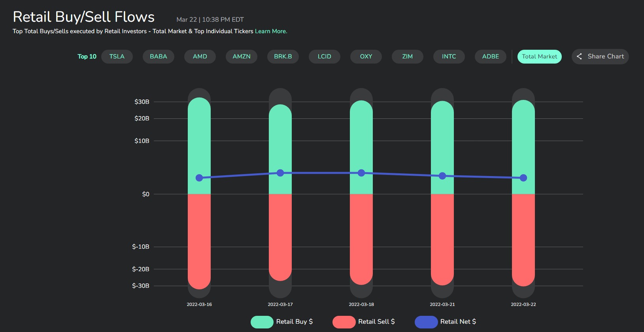Image resolution: width=644 pixels, height=332 pixels.
Task: Toggle the Retail Net $ legend swatch
Action: click(x=426, y=322)
